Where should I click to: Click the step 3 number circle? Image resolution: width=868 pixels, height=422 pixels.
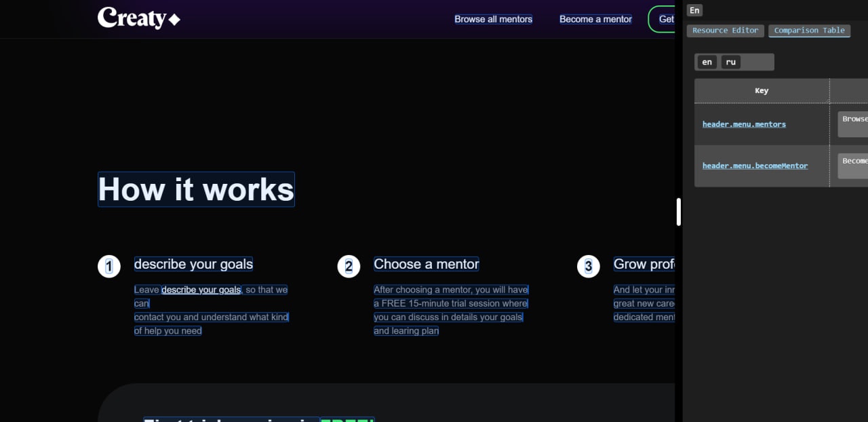[589, 267]
